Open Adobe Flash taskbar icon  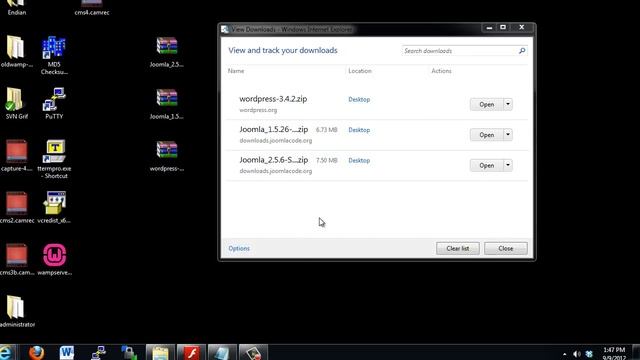[x=191, y=352]
